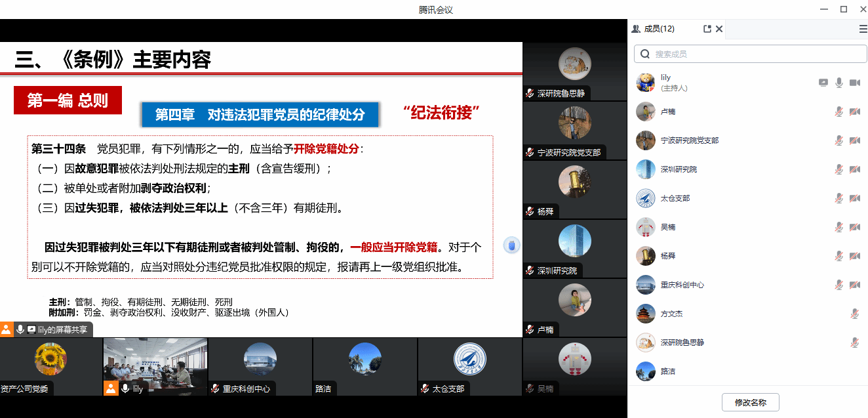This screenshot has width=868, height=418.
Task: Click the member name 方文杰
Action: [x=672, y=314]
